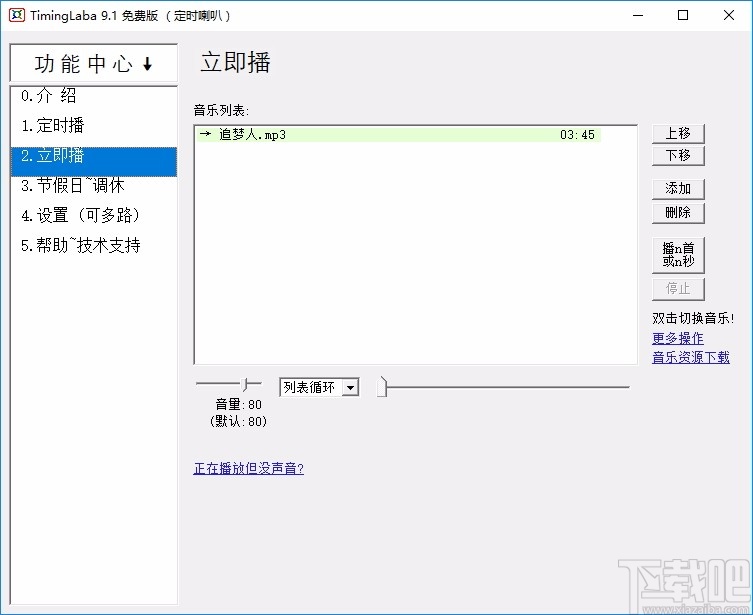Viewport: 753px width, 615px height.
Task: Click the 下移 button
Action: tap(678, 156)
